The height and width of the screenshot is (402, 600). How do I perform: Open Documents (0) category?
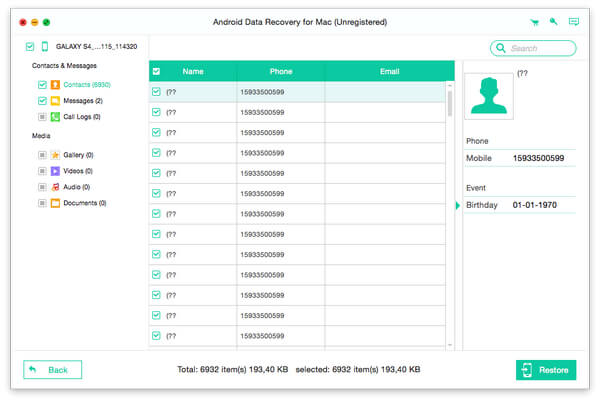(x=85, y=203)
